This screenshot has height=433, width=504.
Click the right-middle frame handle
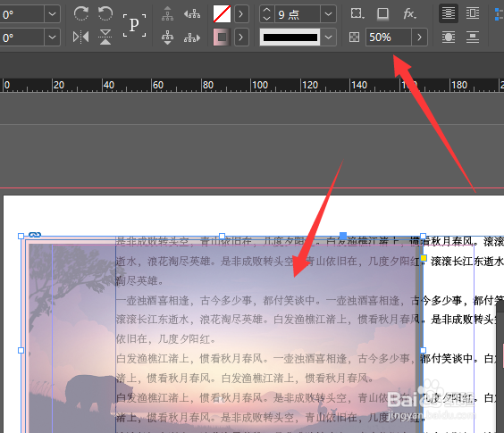423,350
